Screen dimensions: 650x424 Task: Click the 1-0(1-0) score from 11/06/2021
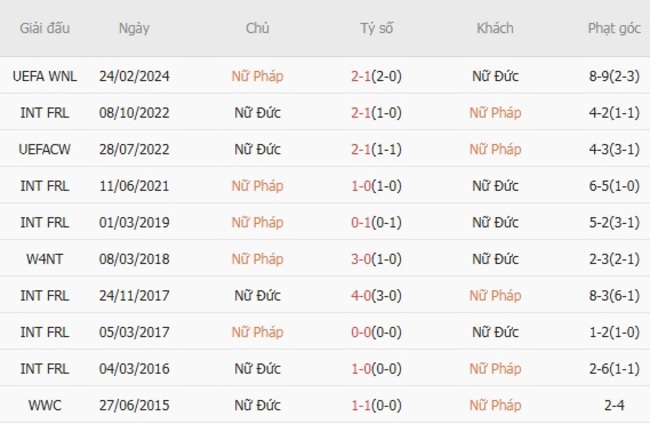tap(377, 186)
